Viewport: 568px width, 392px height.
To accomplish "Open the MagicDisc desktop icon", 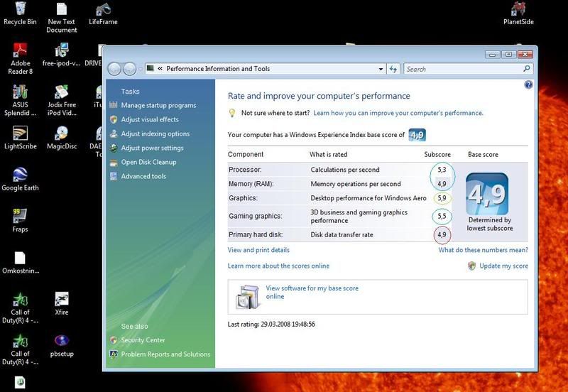I will coord(62,138).
